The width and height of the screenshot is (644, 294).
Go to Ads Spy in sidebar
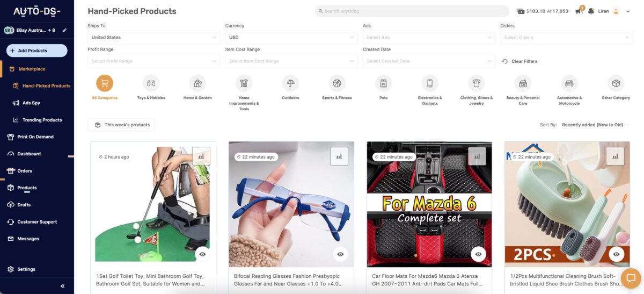pyautogui.click(x=31, y=103)
